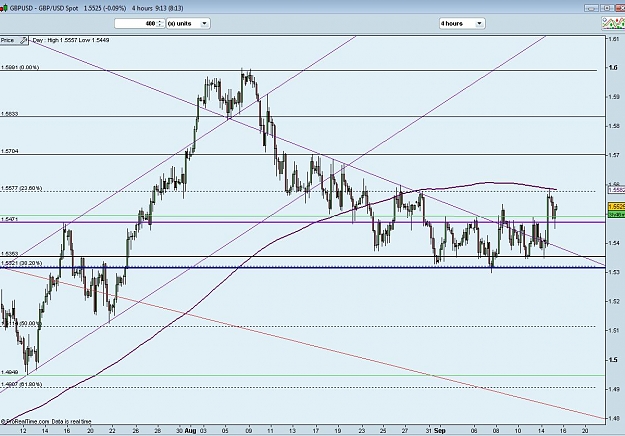The width and height of the screenshot is (625, 436).
Task: Select the 1.5353 horizontal line label
Action: [x=10, y=253]
